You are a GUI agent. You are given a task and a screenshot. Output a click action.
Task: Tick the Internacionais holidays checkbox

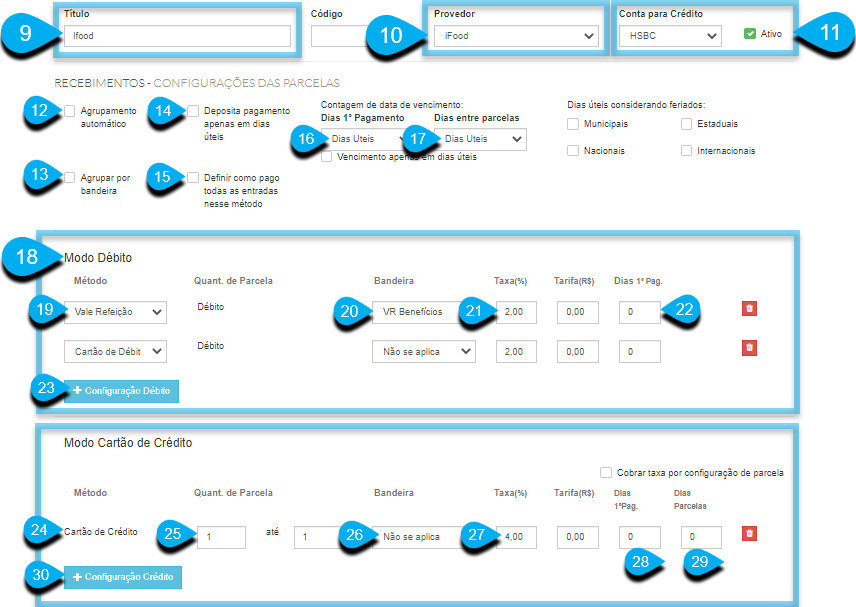click(686, 151)
